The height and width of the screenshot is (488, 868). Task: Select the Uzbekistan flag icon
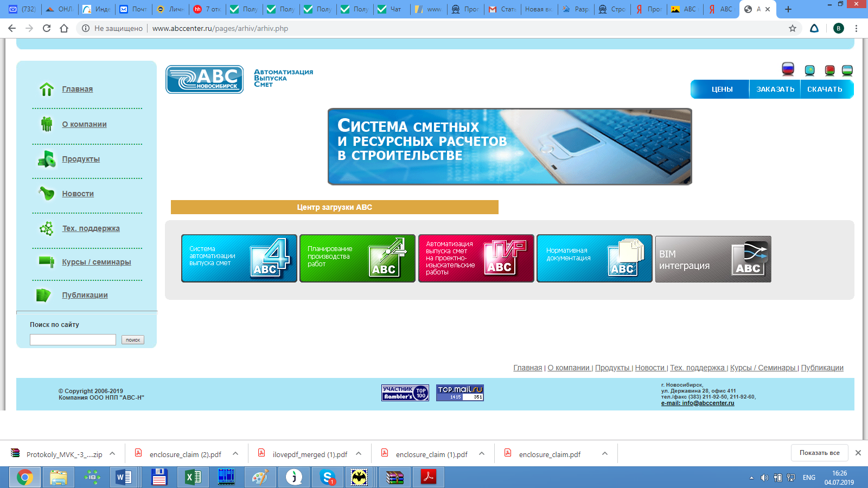847,70
